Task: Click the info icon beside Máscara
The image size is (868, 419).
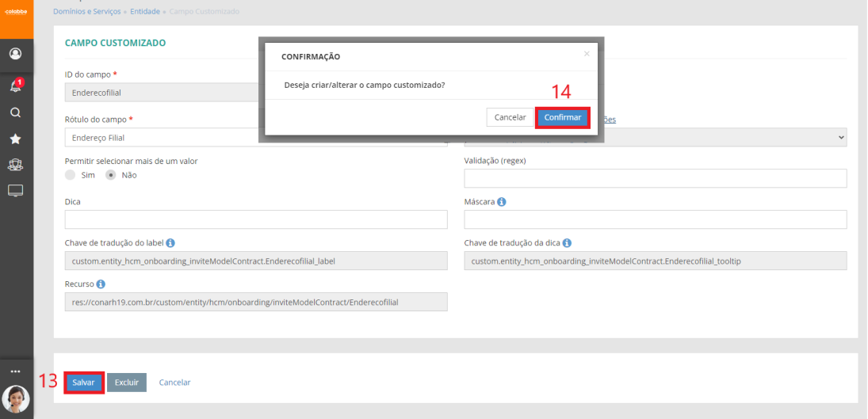Action: [x=502, y=202]
